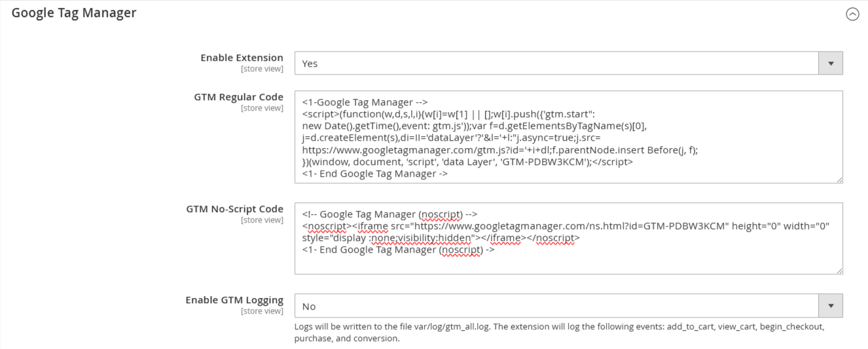Click the [store view] scope under GTM No-Script Code
Image resolution: width=868 pixels, height=349 pixels.
click(262, 220)
